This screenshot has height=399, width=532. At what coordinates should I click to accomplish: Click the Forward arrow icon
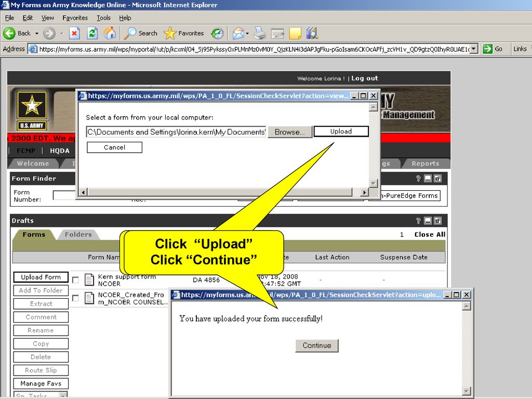click(x=49, y=33)
